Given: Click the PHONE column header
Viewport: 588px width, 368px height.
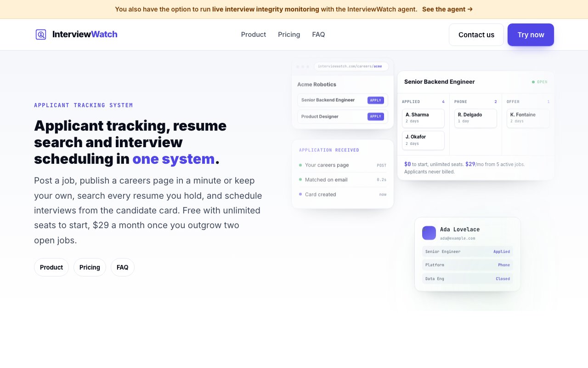Looking at the screenshot, I should click(x=460, y=102).
